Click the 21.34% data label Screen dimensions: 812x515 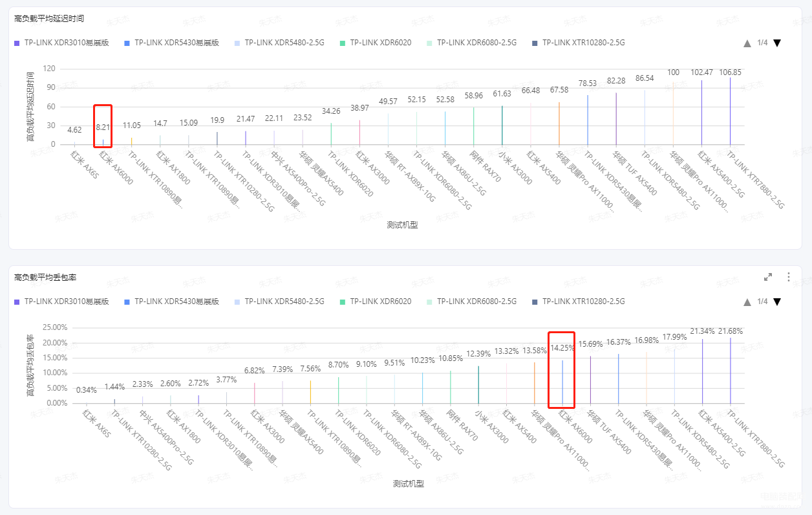tap(702, 331)
